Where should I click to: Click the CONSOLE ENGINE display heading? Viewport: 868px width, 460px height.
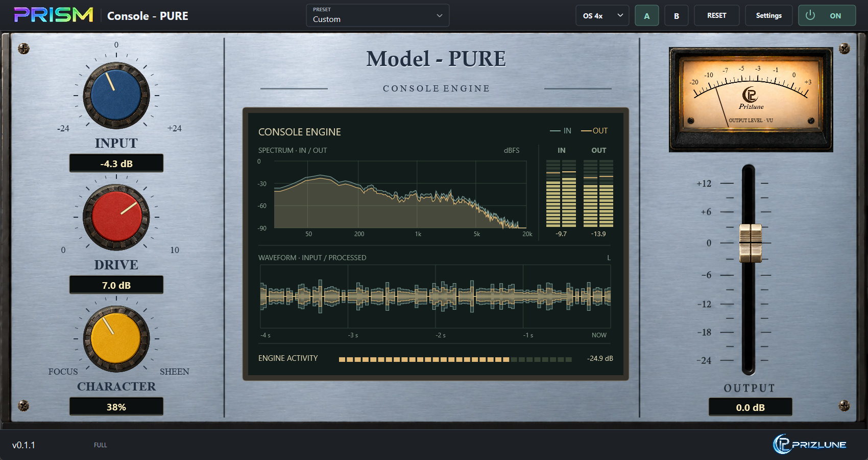coord(300,132)
